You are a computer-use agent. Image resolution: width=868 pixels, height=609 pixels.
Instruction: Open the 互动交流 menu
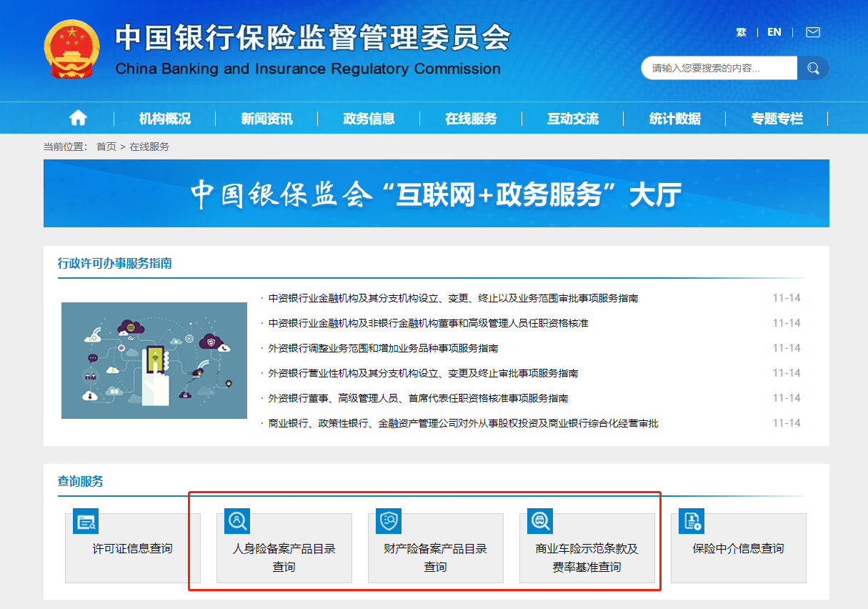tap(573, 119)
